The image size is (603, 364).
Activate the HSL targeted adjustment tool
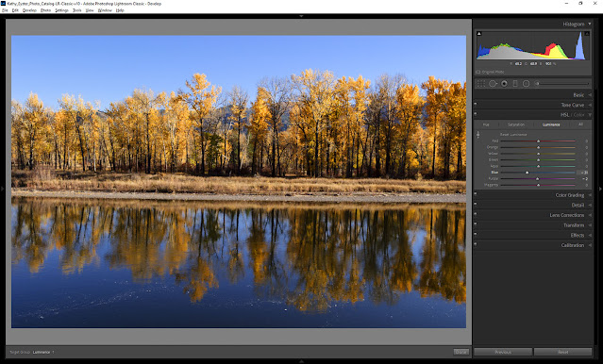(478, 135)
